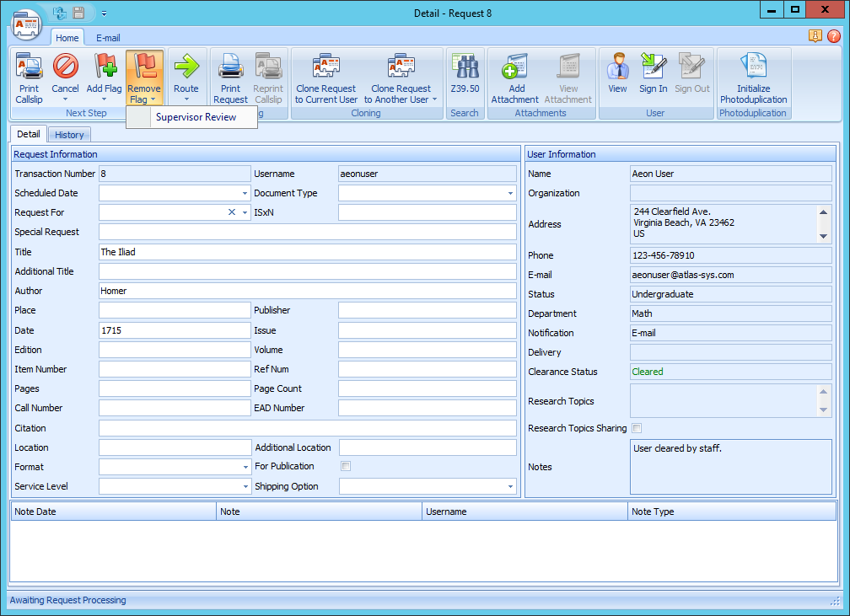The height and width of the screenshot is (616, 850).
Task: Click the Sign In icon
Action: pyautogui.click(x=653, y=67)
